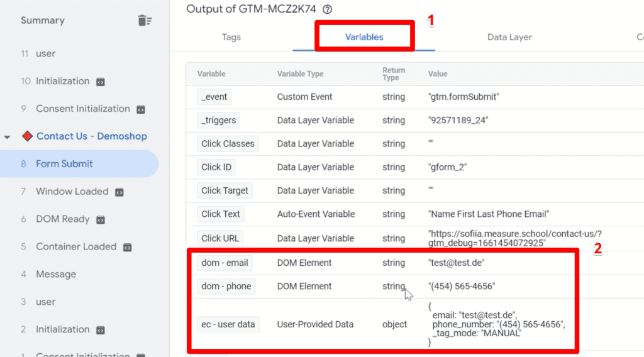Select the Message event in summary
644x357 pixels.
coord(55,275)
